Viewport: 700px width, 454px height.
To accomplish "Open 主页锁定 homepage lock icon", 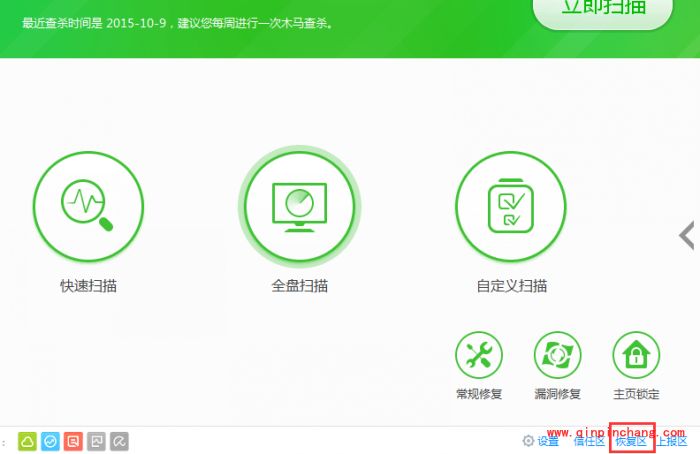I will 636,355.
